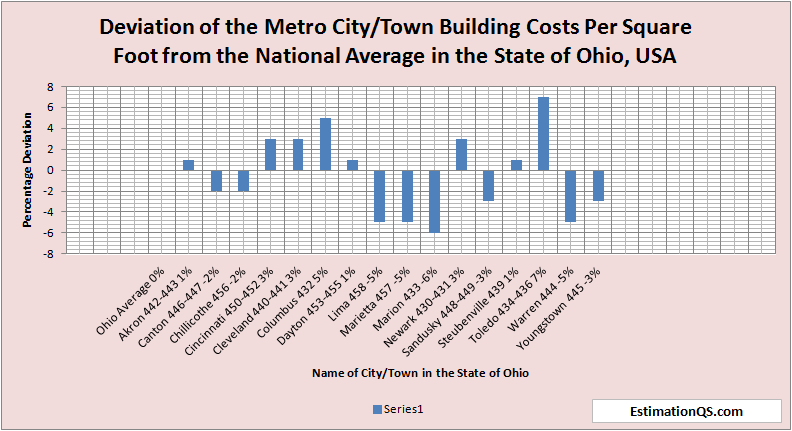Click the Series1 legend color square
Screen dimensions: 792x431
pyautogui.click(x=377, y=410)
